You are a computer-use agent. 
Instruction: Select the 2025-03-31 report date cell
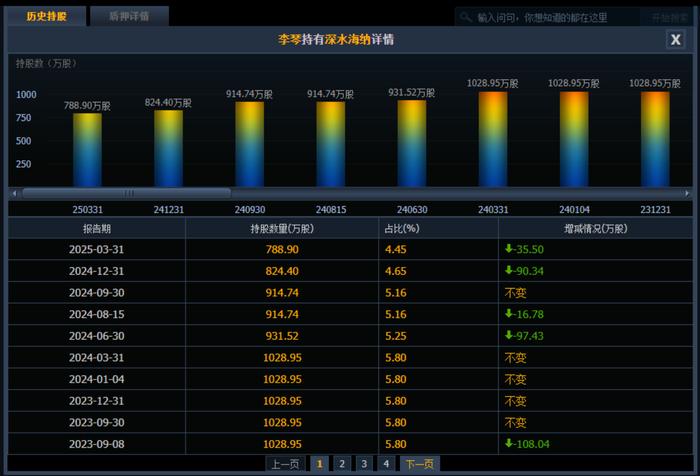(96, 250)
